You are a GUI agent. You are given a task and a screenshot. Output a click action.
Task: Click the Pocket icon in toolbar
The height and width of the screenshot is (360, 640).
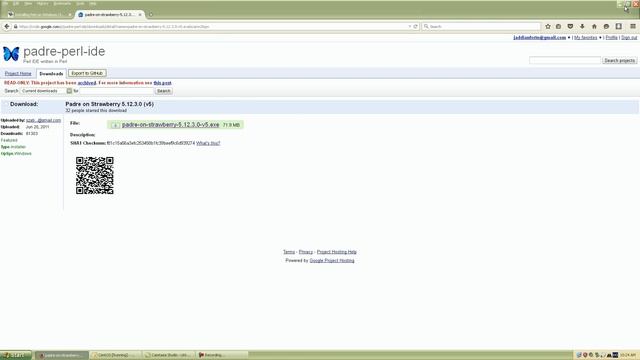(570, 26)
